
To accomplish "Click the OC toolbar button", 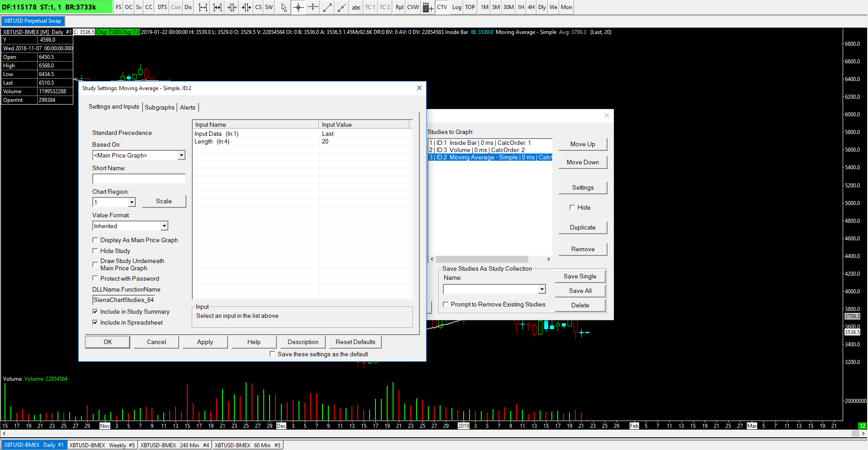I will click(x=129, y=7).
